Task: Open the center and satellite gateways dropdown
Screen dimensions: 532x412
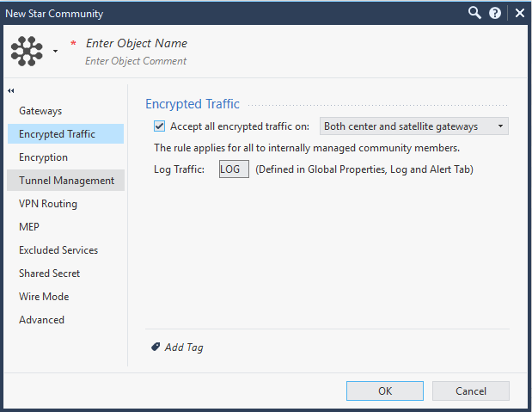Action: coord(414,126)
